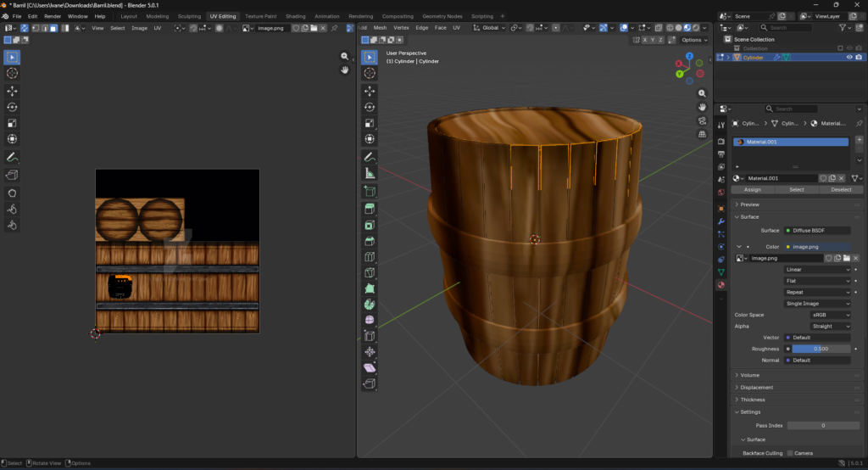Select the Rotate tool in 3D viewport toolbar
Screen dimensions: 868x470
click(x=370, y=106)
